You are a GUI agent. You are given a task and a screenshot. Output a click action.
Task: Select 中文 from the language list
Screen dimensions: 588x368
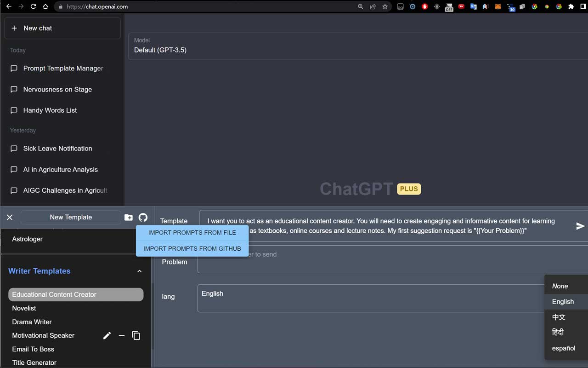pos(558,317)
